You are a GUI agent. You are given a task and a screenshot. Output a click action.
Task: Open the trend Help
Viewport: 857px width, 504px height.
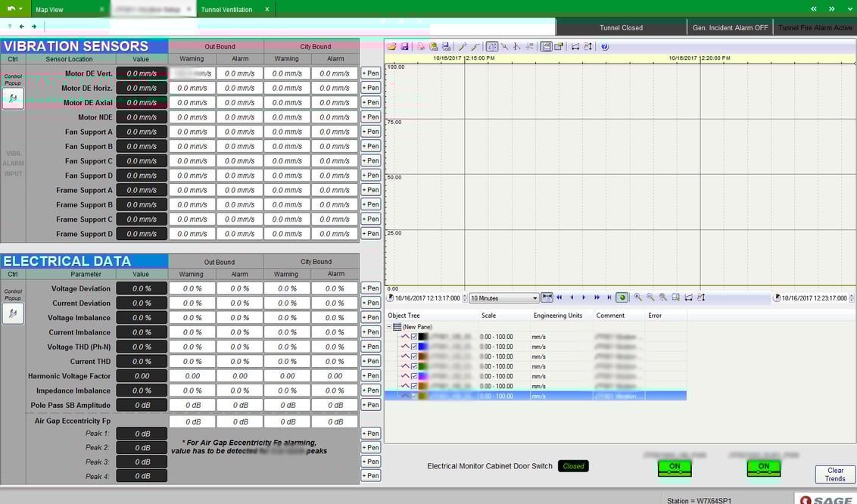point(603,46)
